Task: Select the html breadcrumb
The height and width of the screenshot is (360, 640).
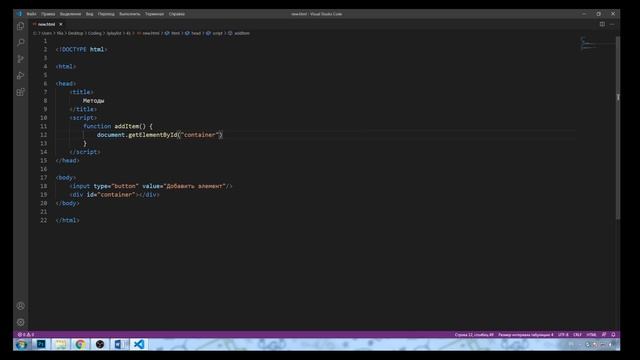Action: pos(173,33)
